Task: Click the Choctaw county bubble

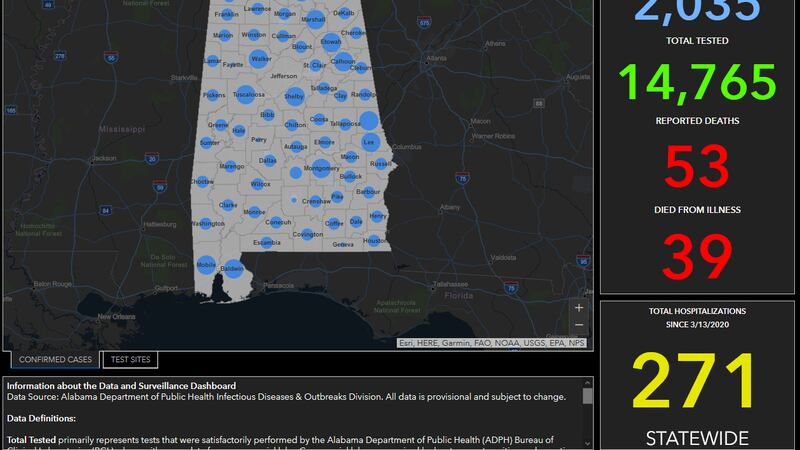Action: coord(203,181)
